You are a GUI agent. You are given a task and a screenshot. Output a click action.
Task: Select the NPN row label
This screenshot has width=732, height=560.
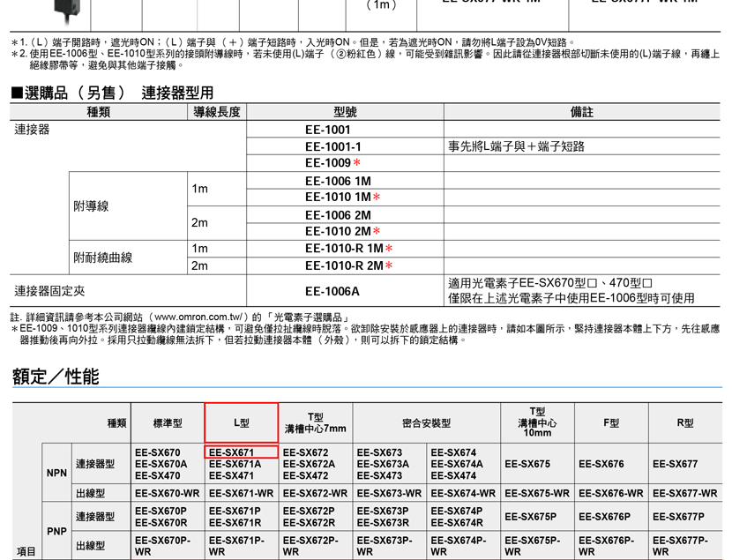(56, 473)
